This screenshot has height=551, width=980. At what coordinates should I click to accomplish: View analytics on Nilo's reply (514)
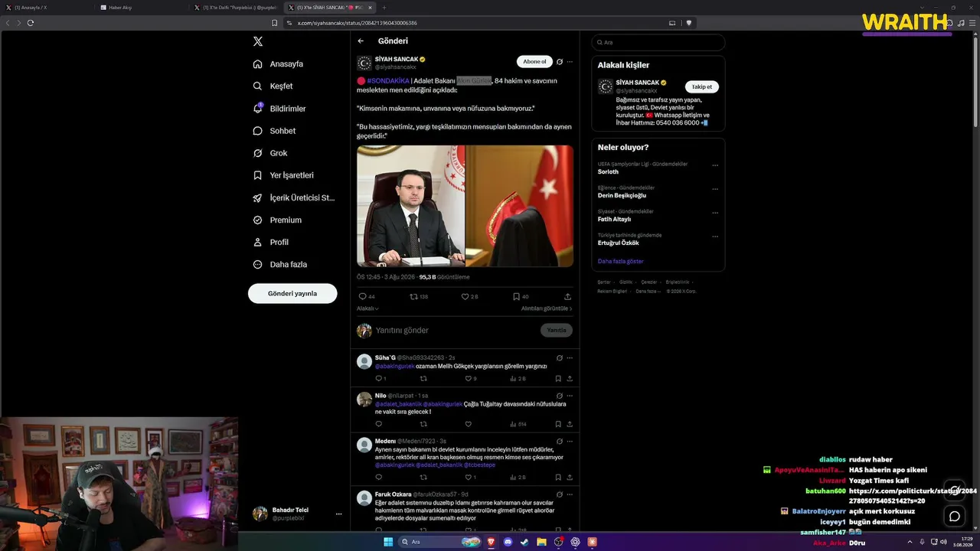point(518,424)
